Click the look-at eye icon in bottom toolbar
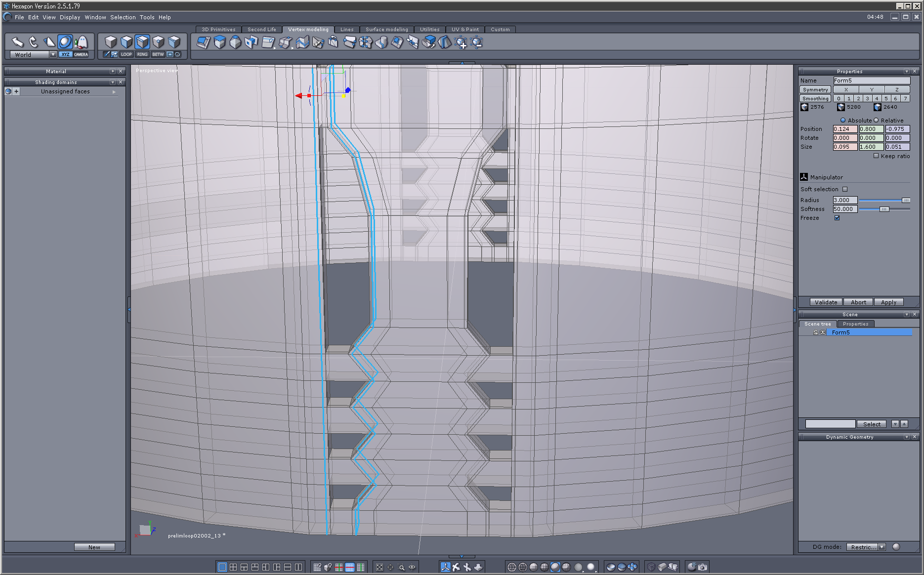Screen dimensions: 924x575 click(x=412, y=567)
